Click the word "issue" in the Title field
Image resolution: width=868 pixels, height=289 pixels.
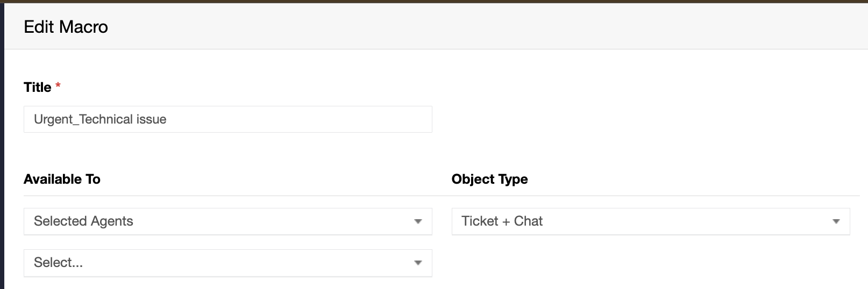(x=151, y=119)
